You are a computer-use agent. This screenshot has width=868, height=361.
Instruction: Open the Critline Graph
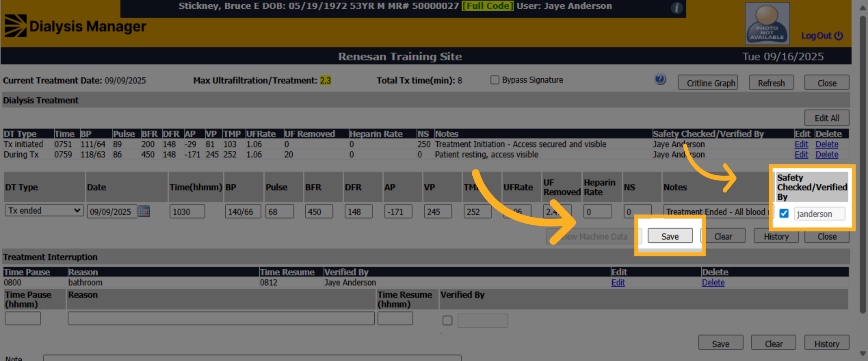coord(707,83)
